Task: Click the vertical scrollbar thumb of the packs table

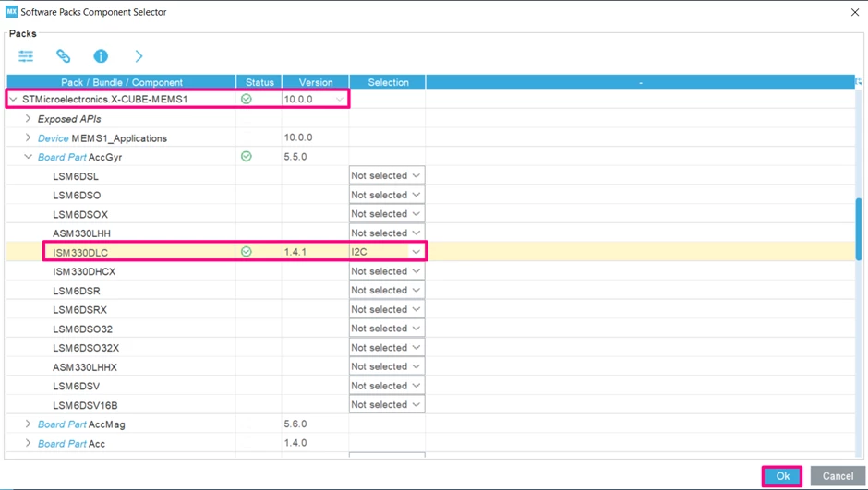Action: (x=859, y=229)
